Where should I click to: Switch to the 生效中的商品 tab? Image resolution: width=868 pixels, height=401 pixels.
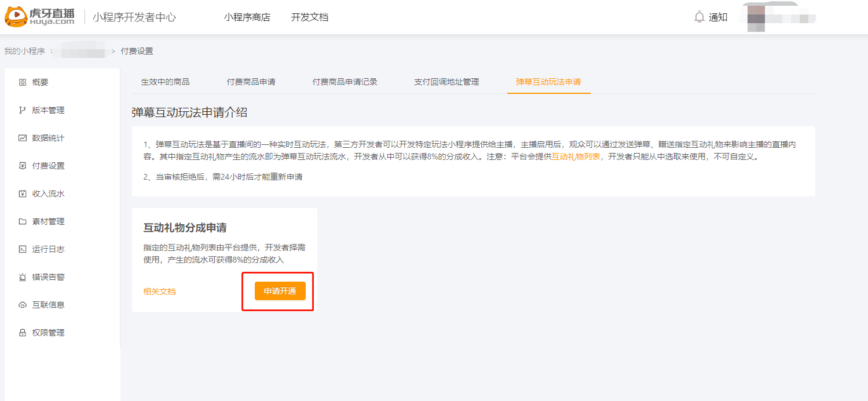[165, 82]
